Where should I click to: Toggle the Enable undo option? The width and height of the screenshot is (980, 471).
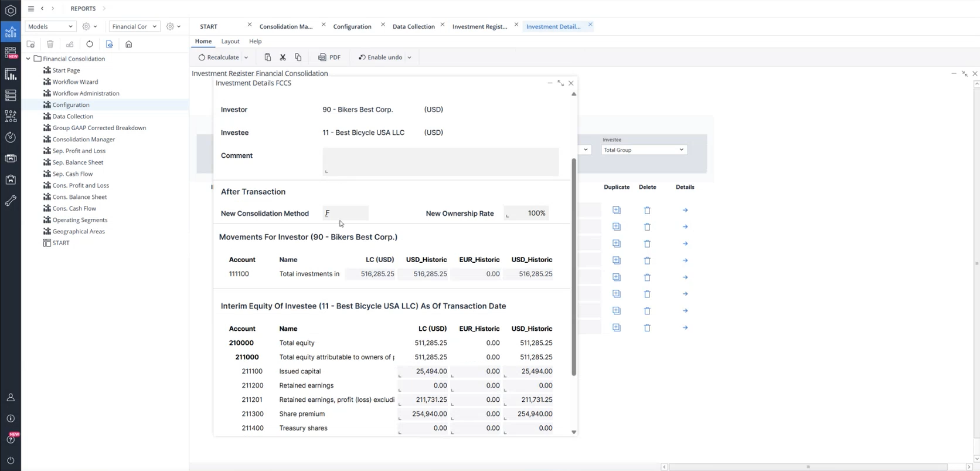[x=380, y=57]
